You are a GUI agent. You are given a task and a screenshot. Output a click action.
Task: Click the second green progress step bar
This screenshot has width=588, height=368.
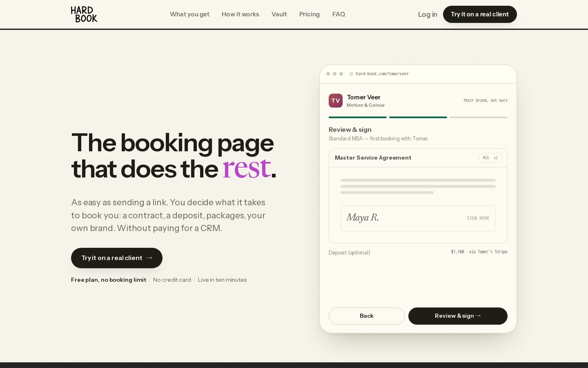418,117
